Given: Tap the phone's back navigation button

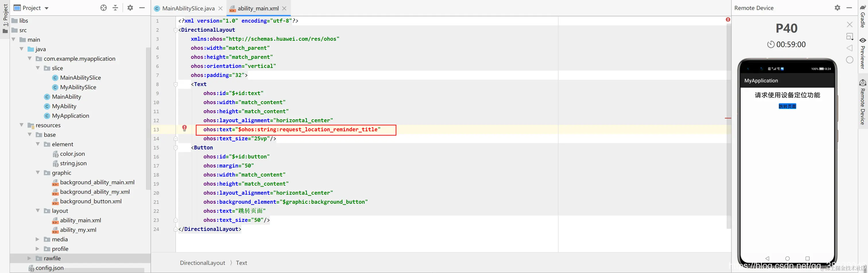Looking at the screenshot, I should [x=767, y=258].
